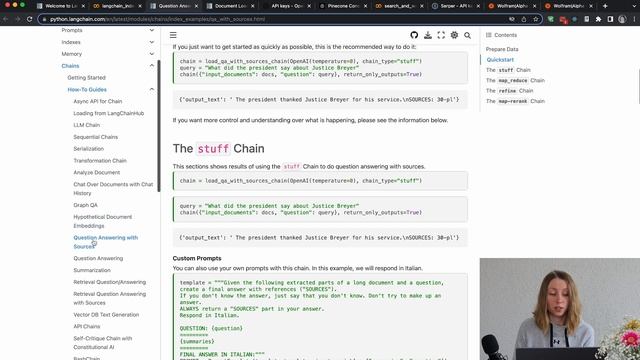Screen dimensions: 640x360
Task: Click the share icon in the address bar
Action: 524,19
